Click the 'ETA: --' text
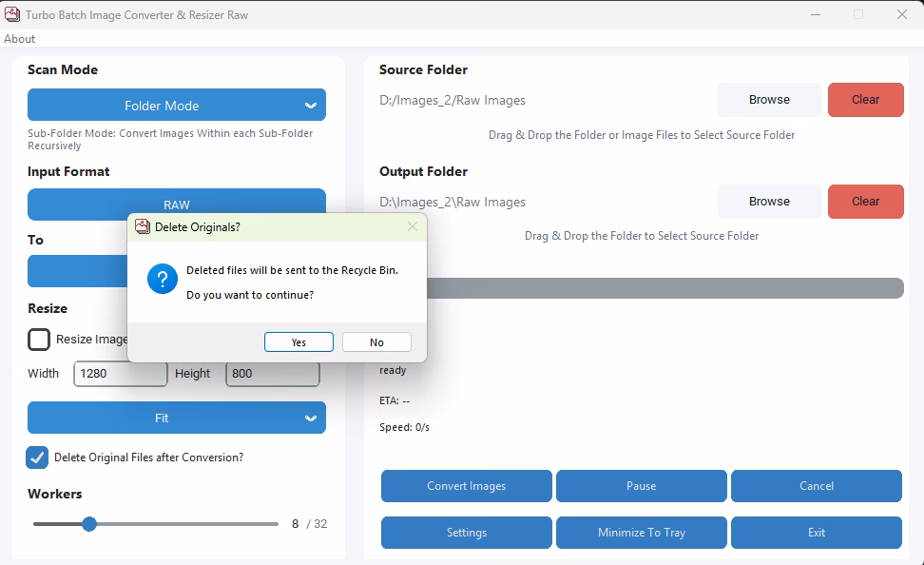This screenshot has width=924, height=565. [395, 400]
